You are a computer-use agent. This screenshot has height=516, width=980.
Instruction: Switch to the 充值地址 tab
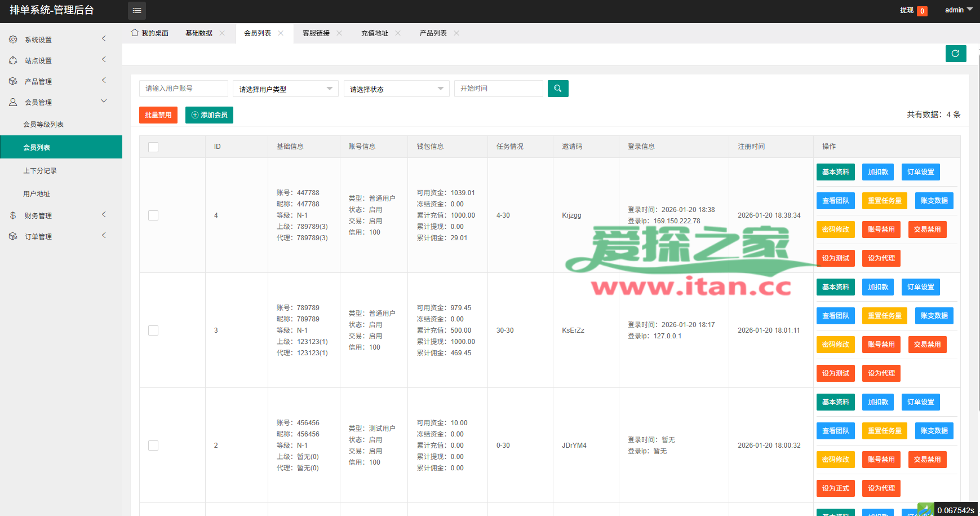tap(374, 33)
